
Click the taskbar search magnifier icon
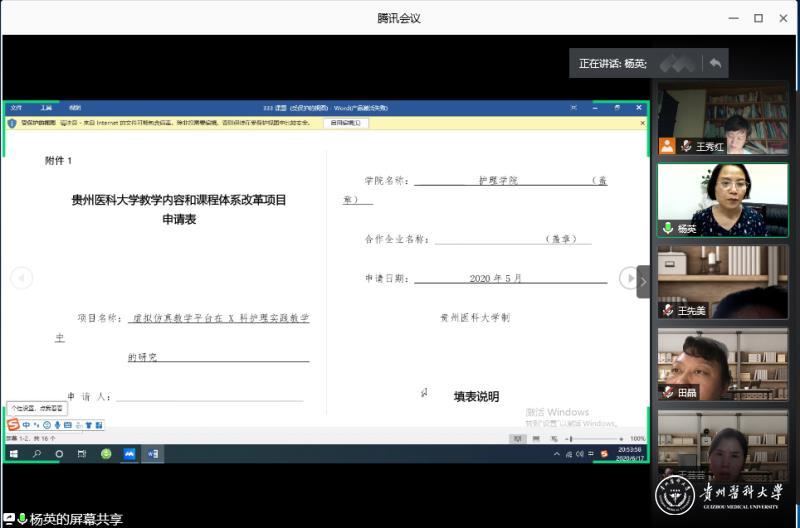tap(37, 454)
